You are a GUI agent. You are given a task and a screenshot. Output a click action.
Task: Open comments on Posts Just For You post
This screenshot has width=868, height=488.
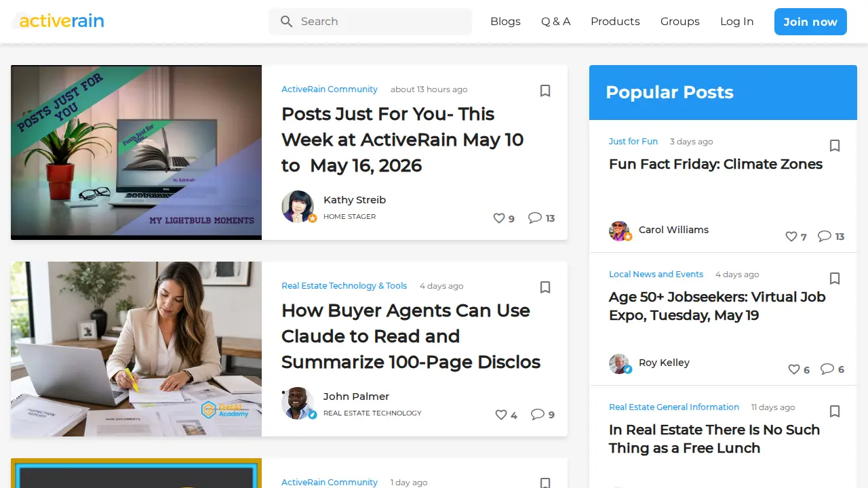click(x=535, y=218)
